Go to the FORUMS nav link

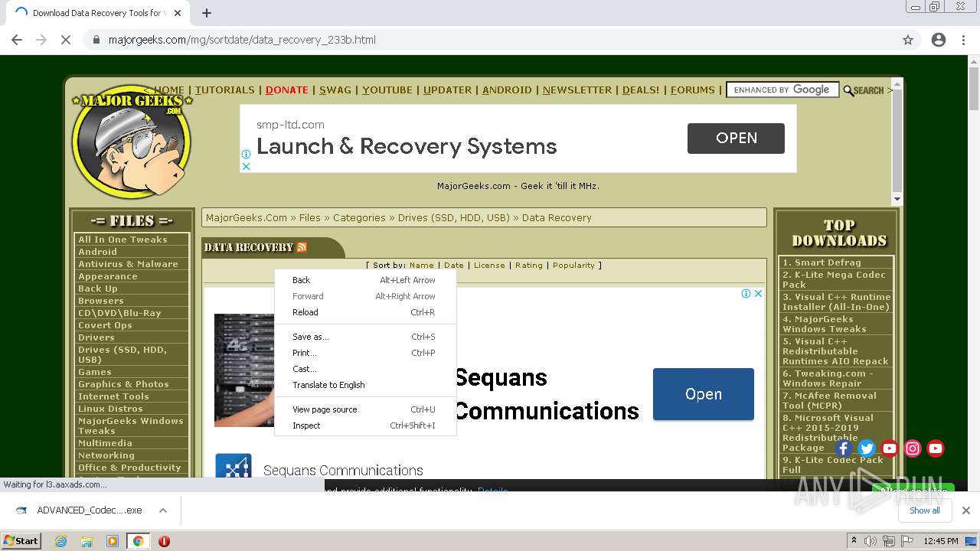pyautogui.click(x=692, y=90)
